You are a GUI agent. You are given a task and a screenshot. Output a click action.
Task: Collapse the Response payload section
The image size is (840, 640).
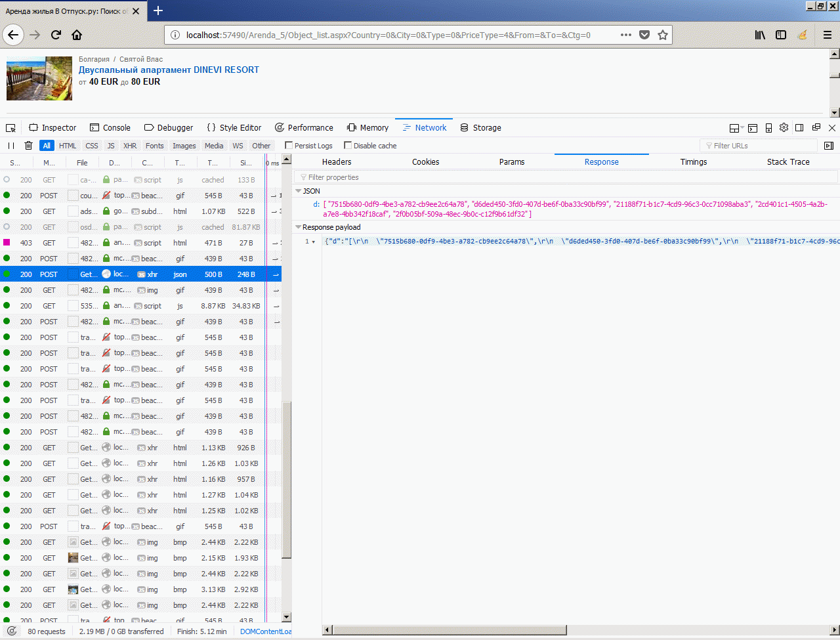[298, 227]
